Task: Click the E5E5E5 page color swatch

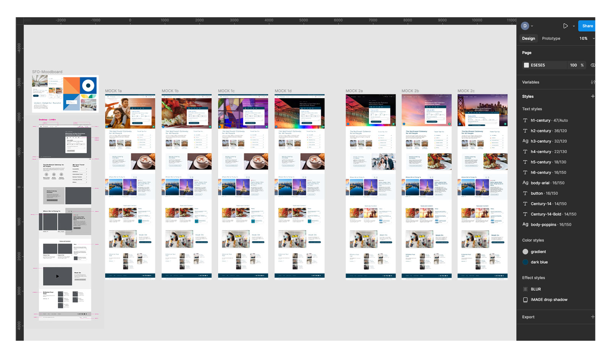Action: 526,65
